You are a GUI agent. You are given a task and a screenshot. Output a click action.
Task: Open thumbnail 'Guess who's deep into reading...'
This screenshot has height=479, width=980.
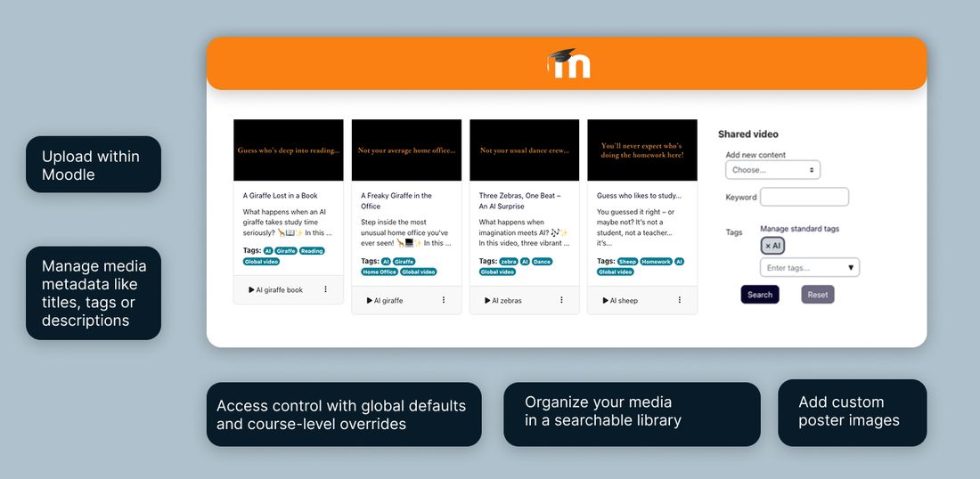(288, 150)
